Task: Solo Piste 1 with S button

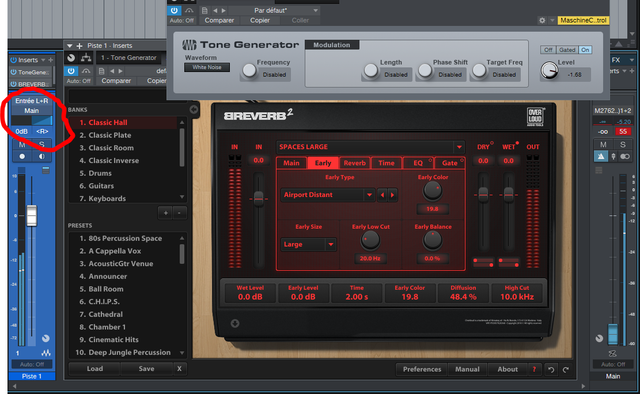Action: (x=42, y=145)
